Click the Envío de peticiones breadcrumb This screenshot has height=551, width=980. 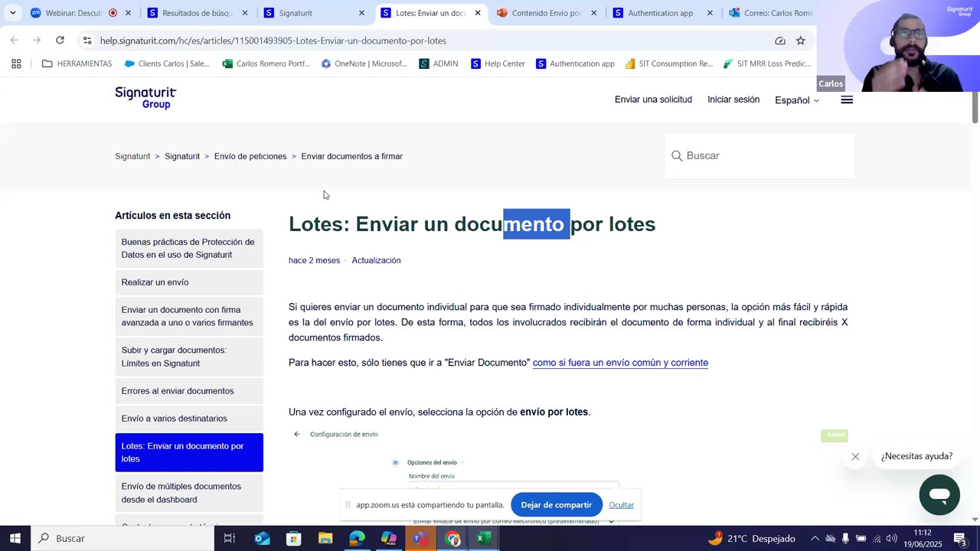250,156
